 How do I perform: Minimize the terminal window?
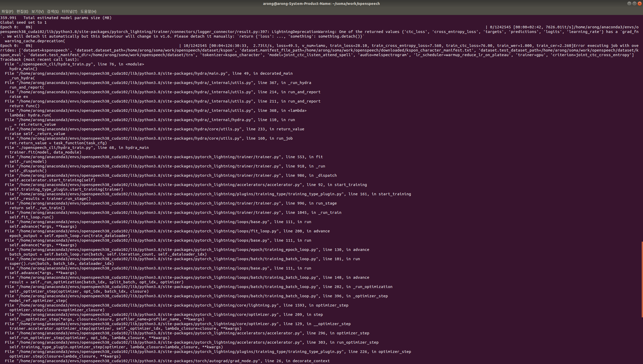629,3
